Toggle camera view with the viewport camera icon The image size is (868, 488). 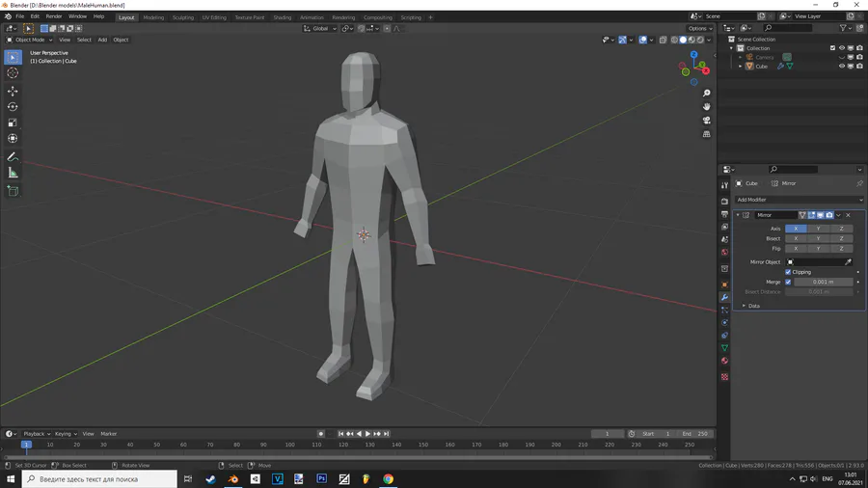click(707, 121)
